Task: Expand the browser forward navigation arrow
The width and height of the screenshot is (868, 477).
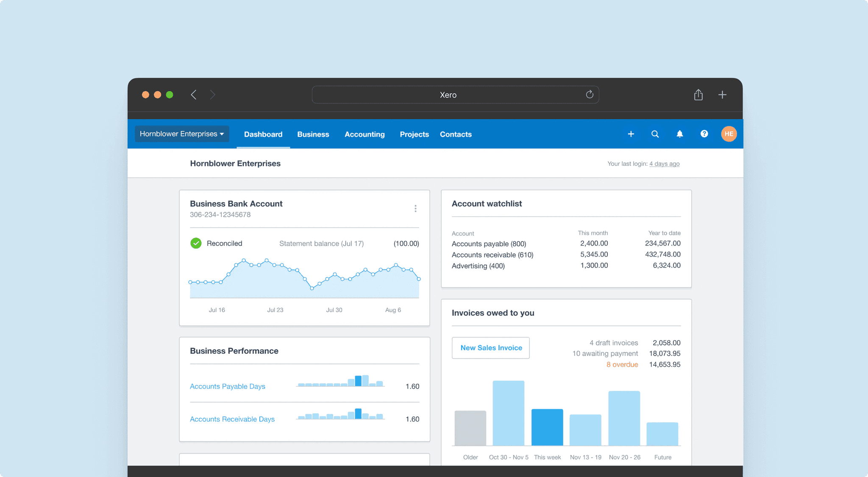Action: click(213, 95)
